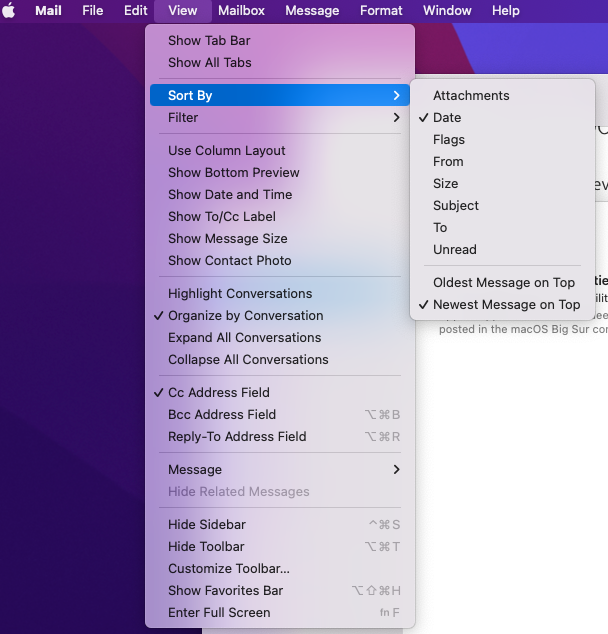The width and height of the screenshot is (608, 634).
Task: Choose Show Favorites Bar
Action: pyautogui.click(x=280, y=591)
